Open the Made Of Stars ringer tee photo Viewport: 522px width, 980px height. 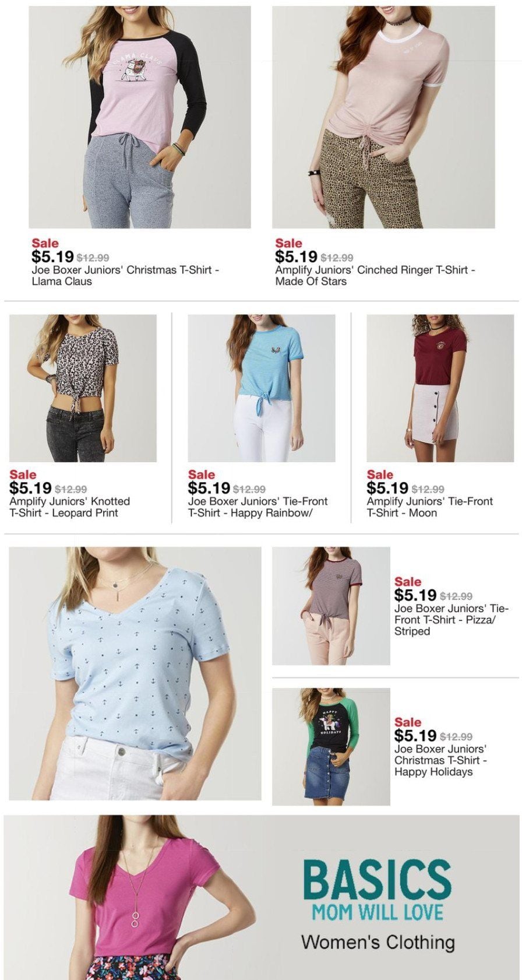(x=383, y=117)
